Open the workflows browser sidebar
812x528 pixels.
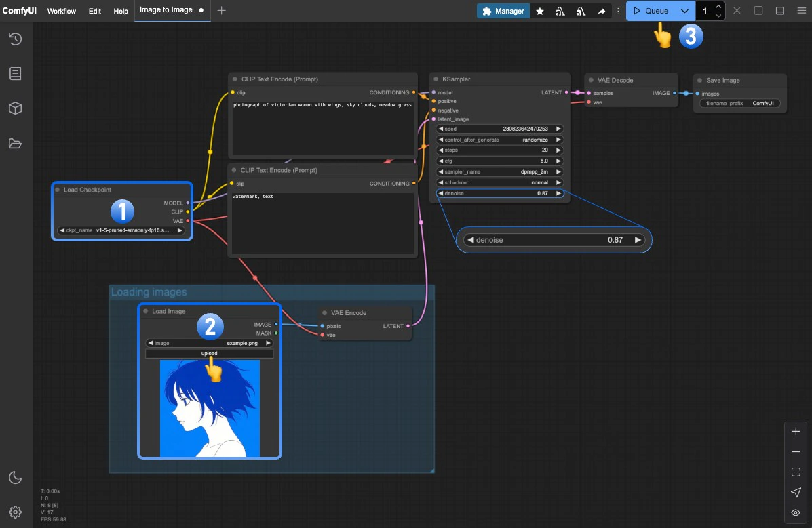pyautogui.click(x=15, y=143)
